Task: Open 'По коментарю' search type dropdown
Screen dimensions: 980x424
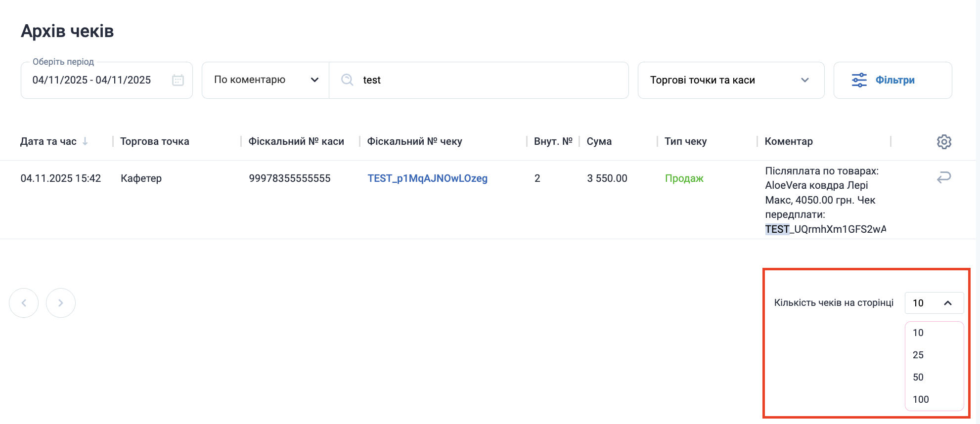Action: click(x=266, y=80)
